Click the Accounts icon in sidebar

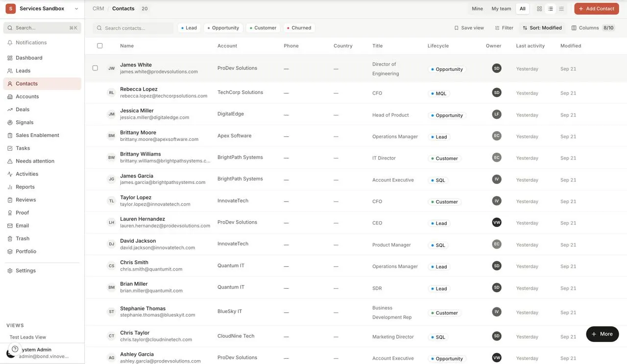(10, 96)
